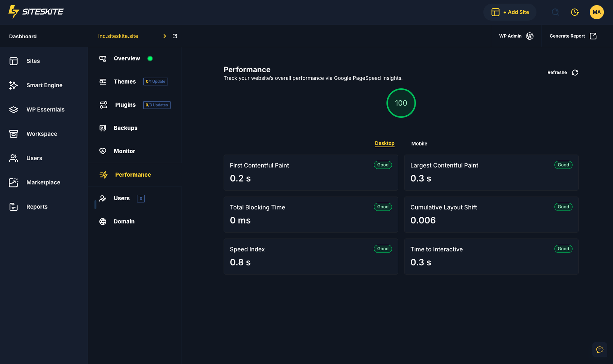Select the Desktop performance tab
This screenshot has height=364, width=613.
tap(384, 143)
